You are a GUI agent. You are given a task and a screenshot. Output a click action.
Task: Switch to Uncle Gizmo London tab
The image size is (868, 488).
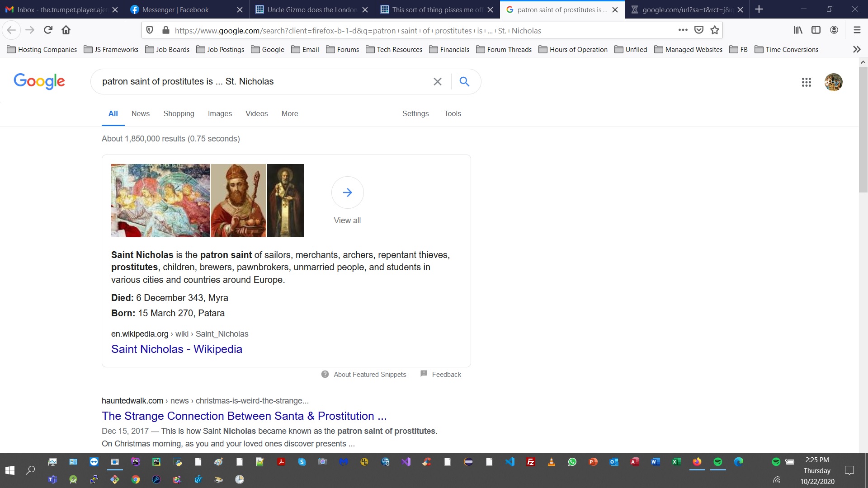[312, 9]
